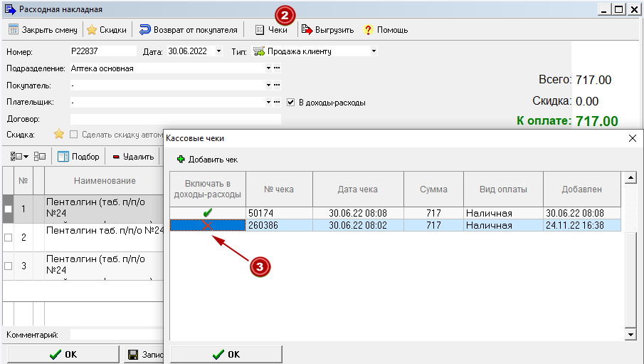Viewport: 644px width, 364px height.
Task: Click Добавить чек button
Action: tap(207, 159)
